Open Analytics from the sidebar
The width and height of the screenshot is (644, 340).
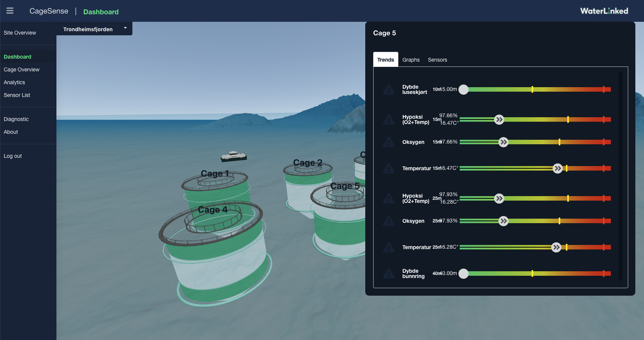(14, 82)
